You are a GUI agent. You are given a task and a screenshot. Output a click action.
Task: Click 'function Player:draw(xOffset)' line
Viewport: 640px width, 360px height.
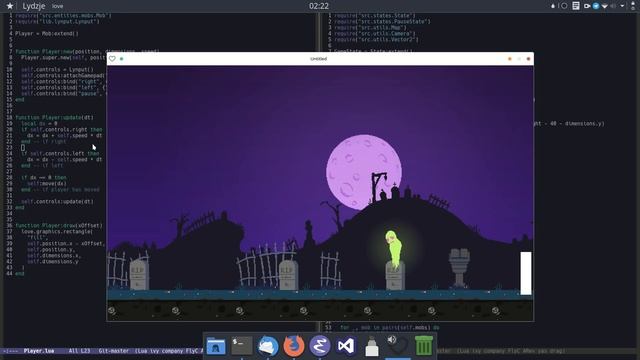(x=59, y=225)
